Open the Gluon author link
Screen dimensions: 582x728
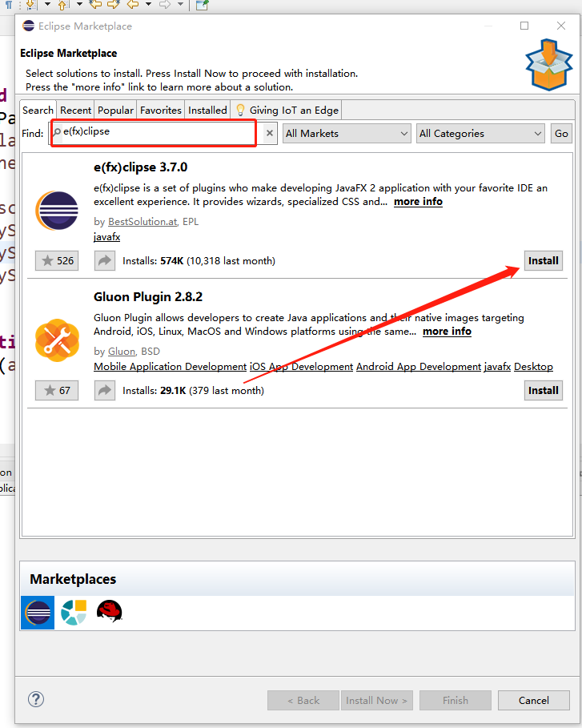pyautogui.click(x=122, y=351)
